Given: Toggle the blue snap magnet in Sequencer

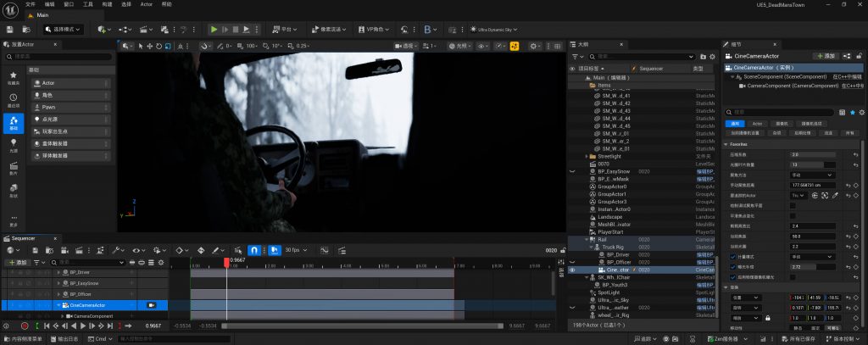Looking at the screenshot, I should click(253, 250).
